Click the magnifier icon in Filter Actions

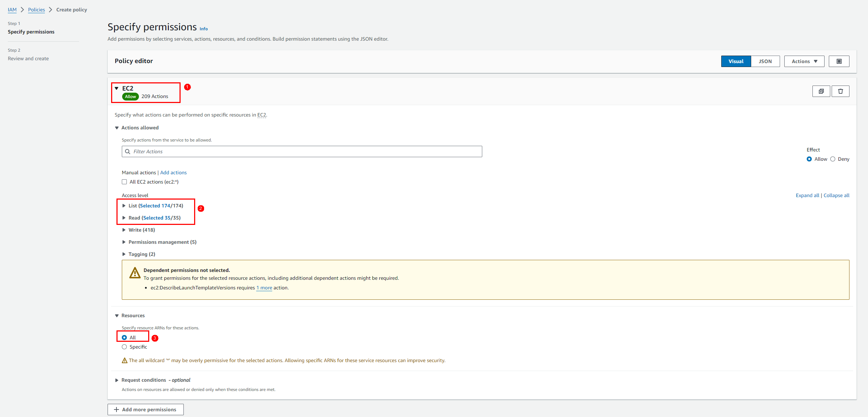pyautogui.click(x=128, y=151)
